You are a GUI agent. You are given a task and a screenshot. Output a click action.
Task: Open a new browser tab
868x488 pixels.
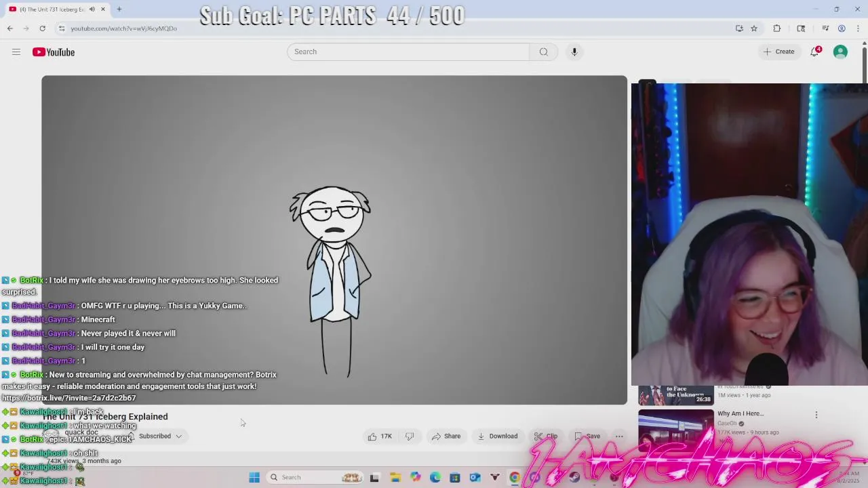click(119, 9)
